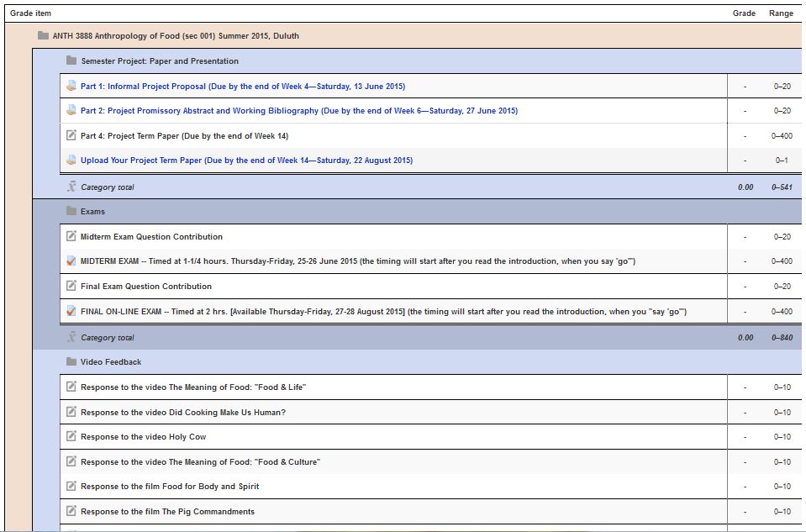Click FINAL ON-LINE EXAM timed 2 hrs text

(x=383, y=312)
